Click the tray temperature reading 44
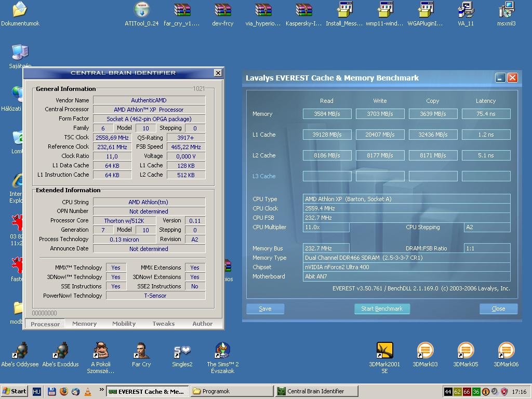The height and width of the screenshot is (399, 532). point(448,392)
